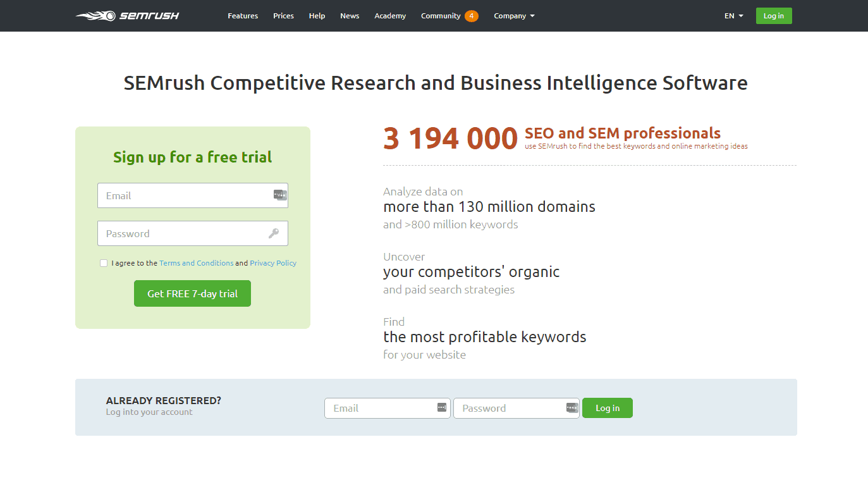The height and width of the screenshot is (480, 868).
Task: Open the EN language selector
Action: (733, 16)
